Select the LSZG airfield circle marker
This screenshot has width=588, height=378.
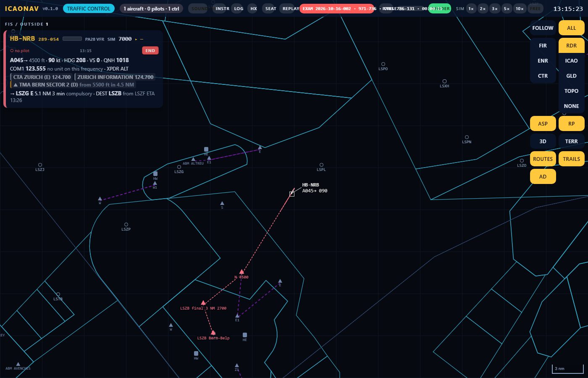[179, 167]
